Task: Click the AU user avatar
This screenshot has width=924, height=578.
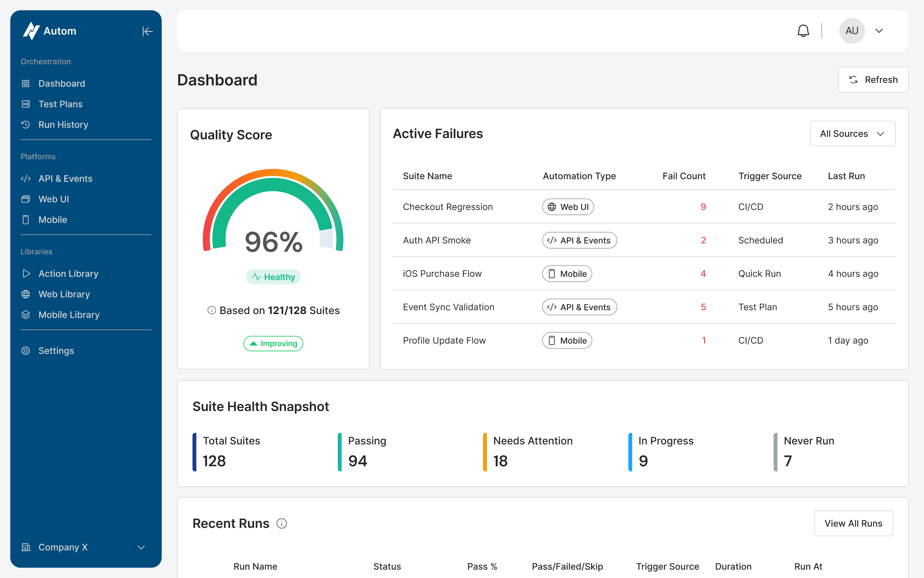Action: (x=852, y=30)
